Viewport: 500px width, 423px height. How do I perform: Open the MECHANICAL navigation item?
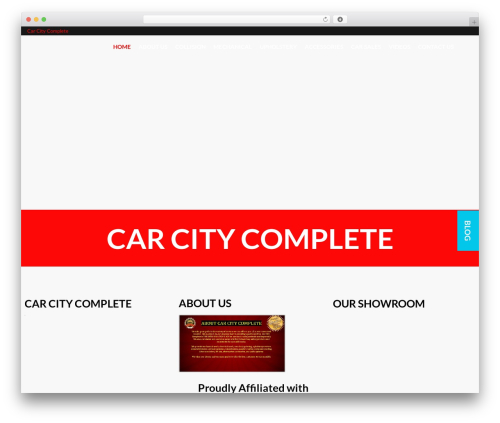[x=233, y=47]
